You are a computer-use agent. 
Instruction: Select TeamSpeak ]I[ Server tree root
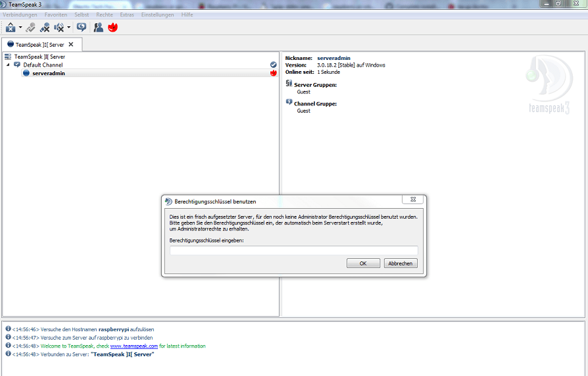coord(39,57)
